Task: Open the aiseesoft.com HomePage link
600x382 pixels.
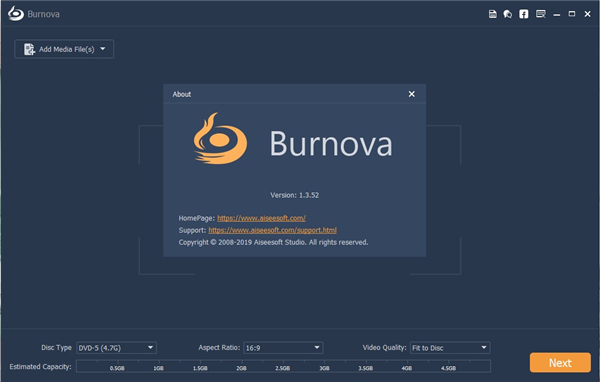Action: 261,218
